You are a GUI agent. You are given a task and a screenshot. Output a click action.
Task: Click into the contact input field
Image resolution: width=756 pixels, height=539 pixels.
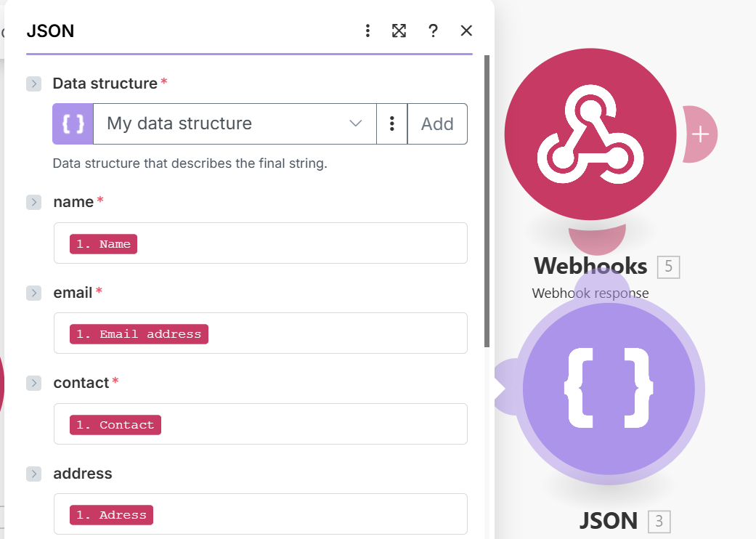coord(261,423)
